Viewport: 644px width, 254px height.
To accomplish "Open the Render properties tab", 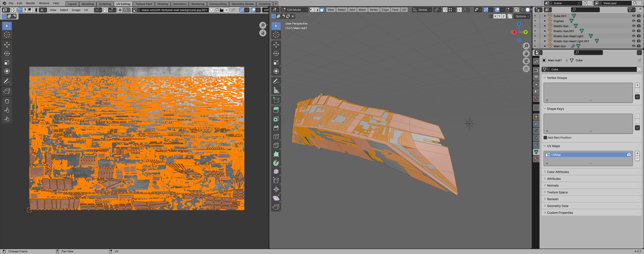I will point(536,70).
